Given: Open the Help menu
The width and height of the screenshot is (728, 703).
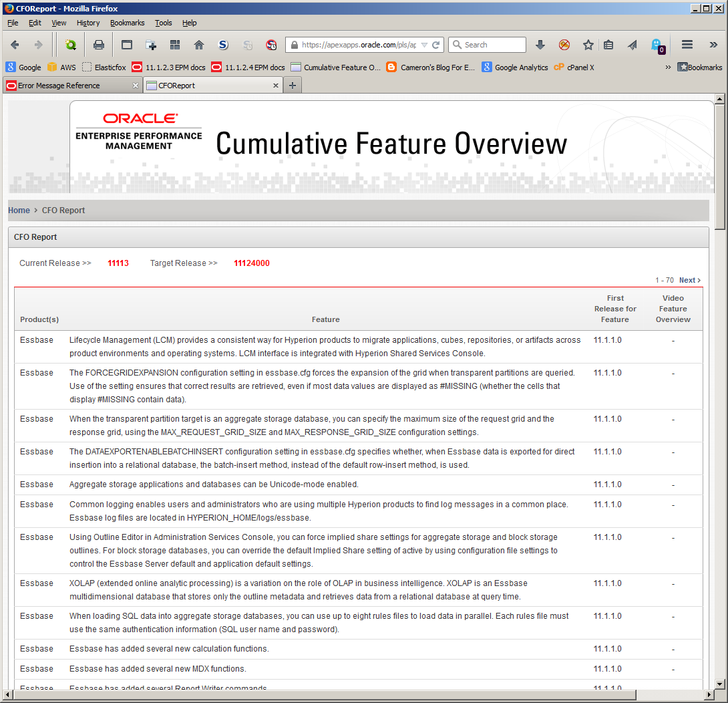Looking at the screenshot, I should click(190, 23).
